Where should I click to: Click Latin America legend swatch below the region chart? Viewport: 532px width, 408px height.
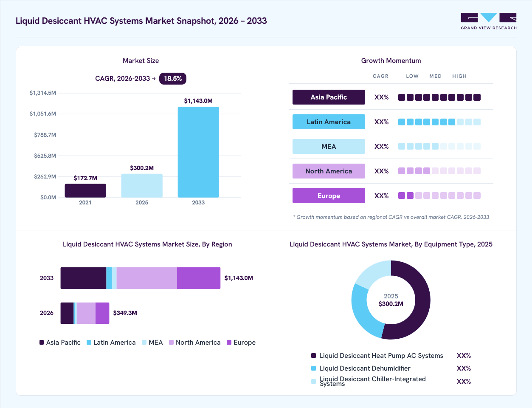89,343
